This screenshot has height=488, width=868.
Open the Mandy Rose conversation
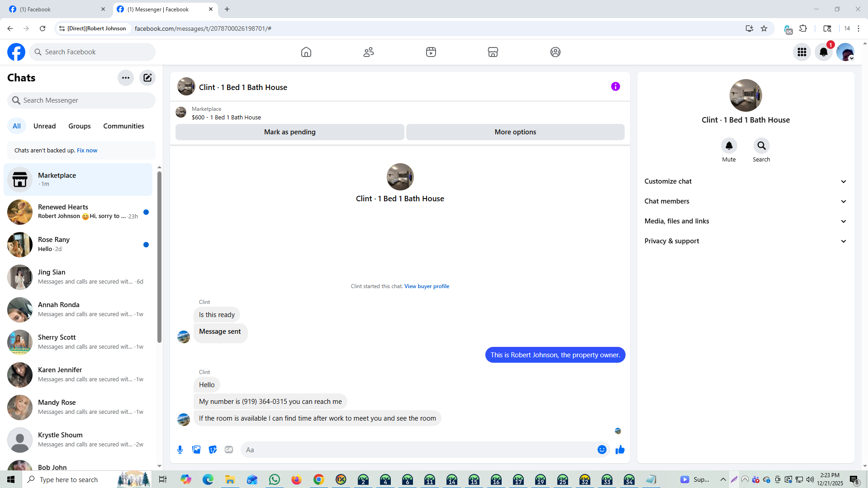pyautogui.click(x=78, y=407)
